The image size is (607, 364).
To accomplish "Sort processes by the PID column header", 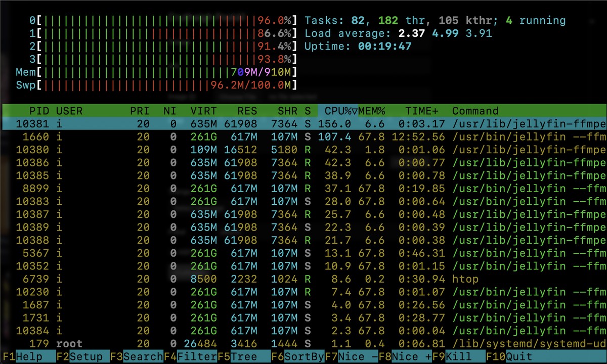I will (39, 111).
